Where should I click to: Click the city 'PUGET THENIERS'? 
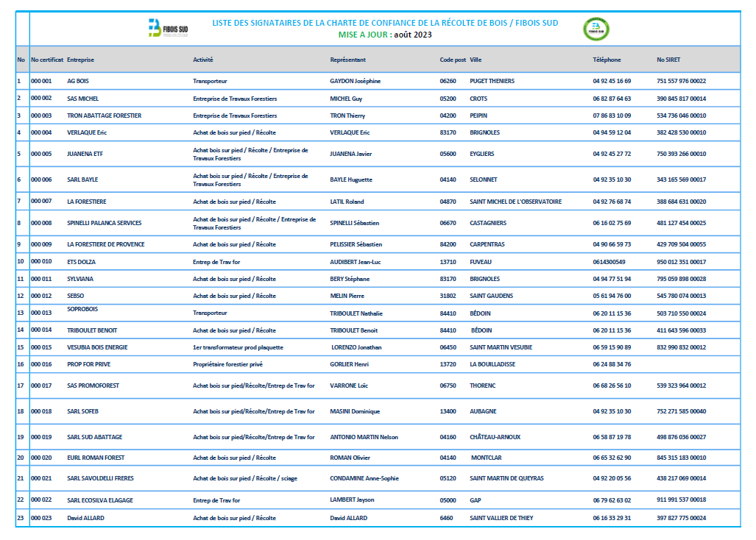(x=492, y=81)
